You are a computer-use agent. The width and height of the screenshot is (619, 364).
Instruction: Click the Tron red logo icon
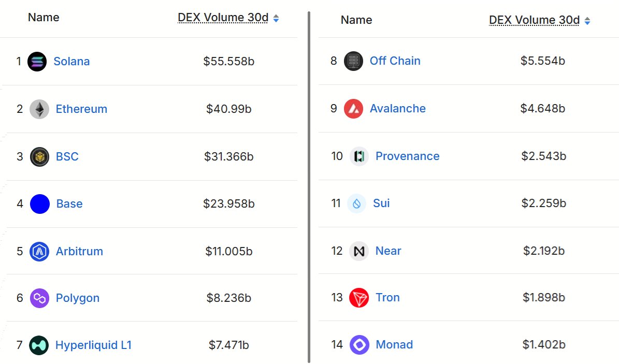pos(359,298)
